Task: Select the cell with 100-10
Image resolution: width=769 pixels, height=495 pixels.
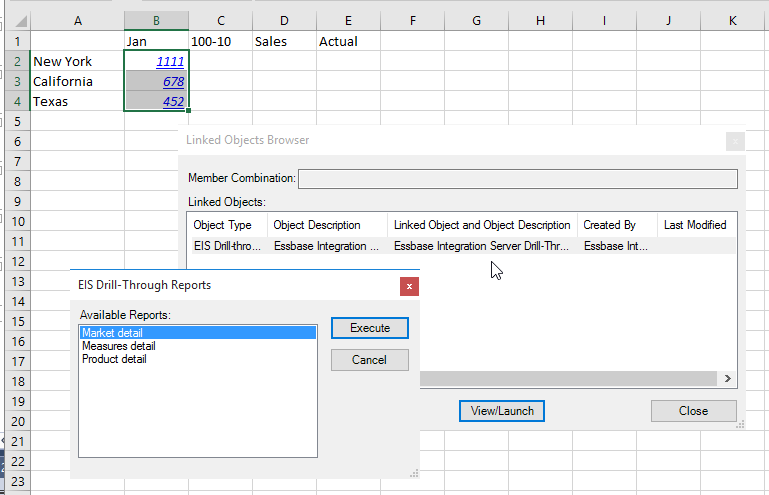Action: coord(221,41)
